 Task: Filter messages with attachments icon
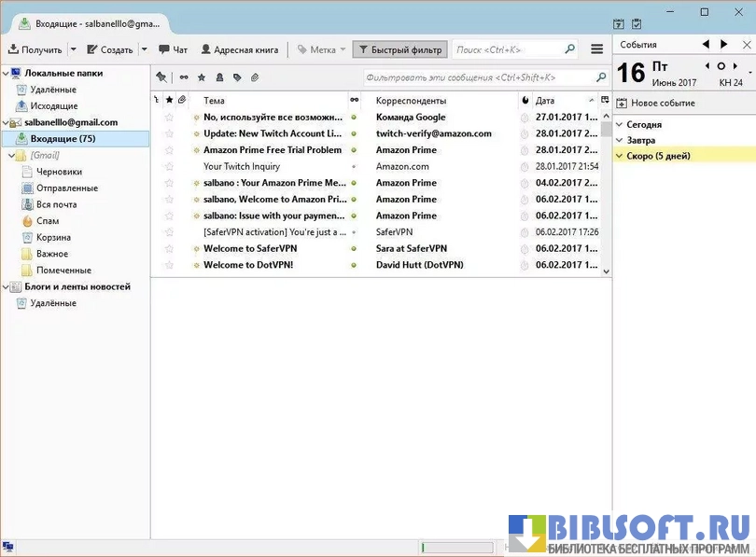[255, 77]
